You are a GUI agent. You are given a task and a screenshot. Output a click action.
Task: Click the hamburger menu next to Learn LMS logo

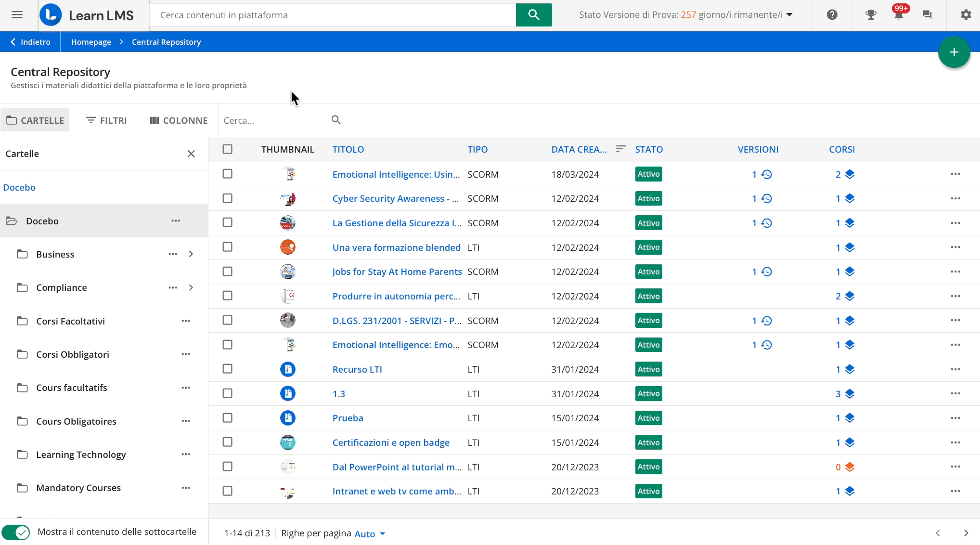click(x=17, y=15)
